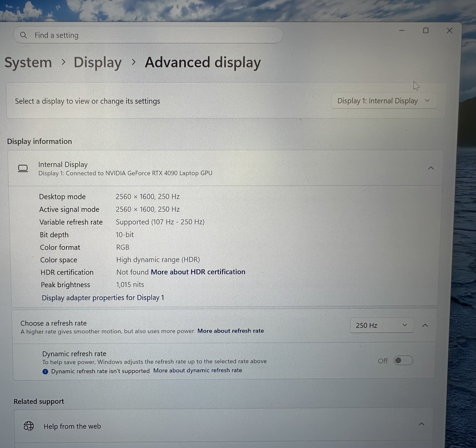Click the search magnifier icon

coord(24,35)
